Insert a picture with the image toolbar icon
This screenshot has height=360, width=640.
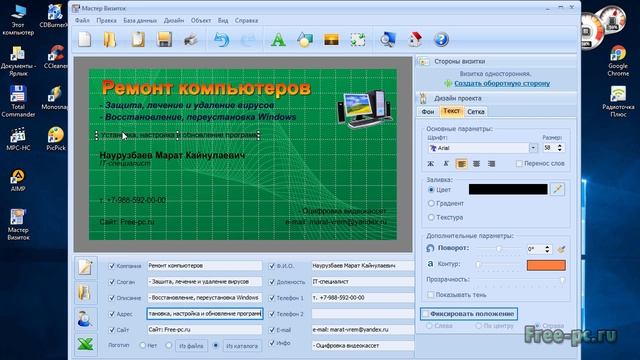click(331, 40)
